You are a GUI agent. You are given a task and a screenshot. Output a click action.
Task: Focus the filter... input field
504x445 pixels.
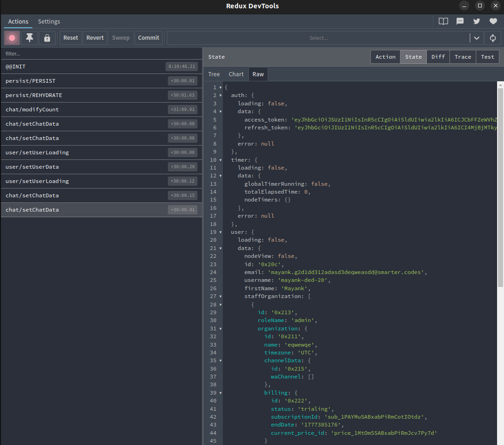pos(102,54)
